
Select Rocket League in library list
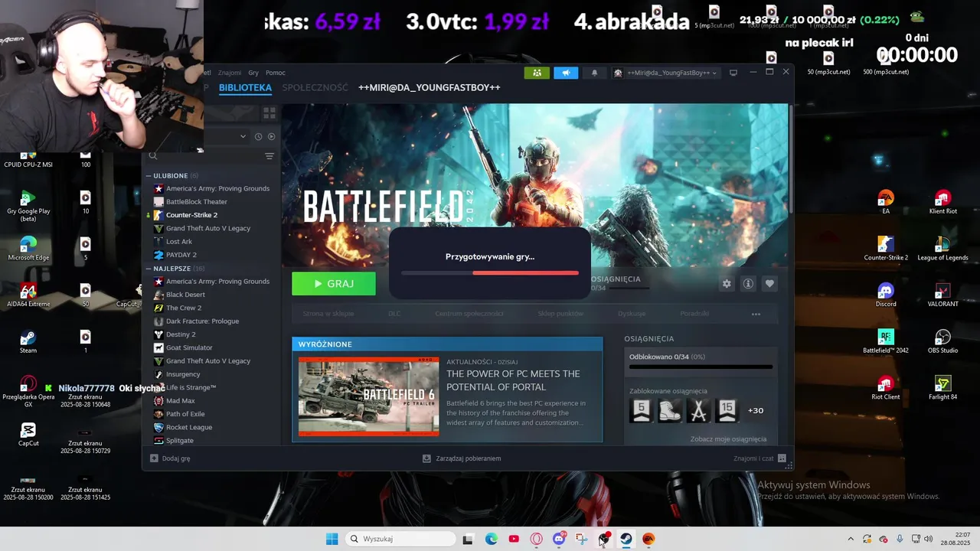189,427
